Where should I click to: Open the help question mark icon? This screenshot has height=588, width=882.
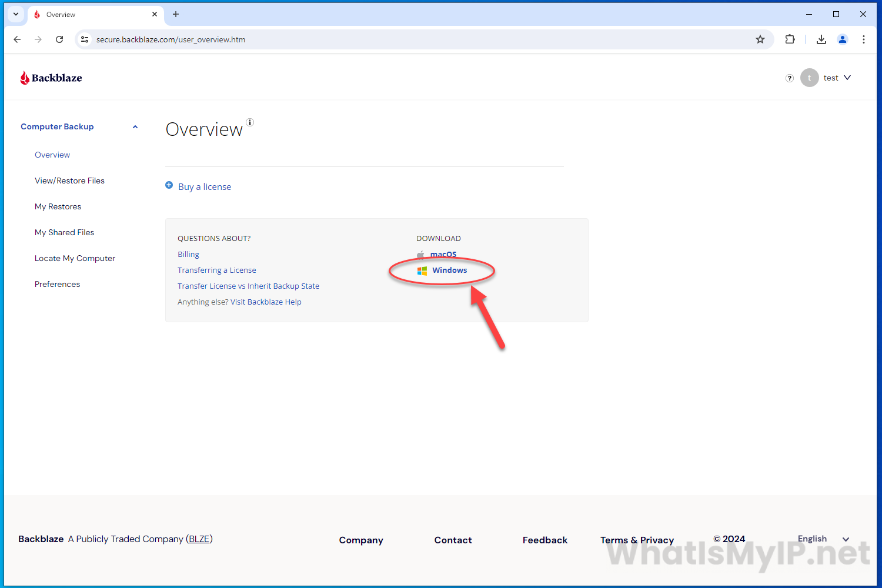coord(790,78)
